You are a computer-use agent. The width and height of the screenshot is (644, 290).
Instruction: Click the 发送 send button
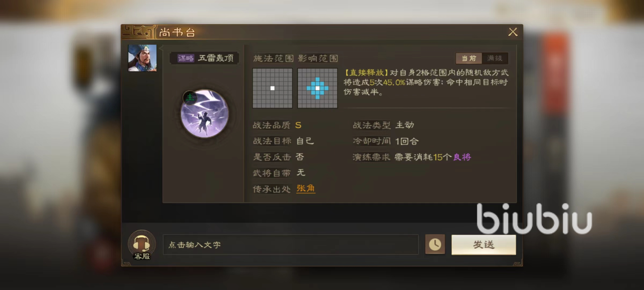484,245
